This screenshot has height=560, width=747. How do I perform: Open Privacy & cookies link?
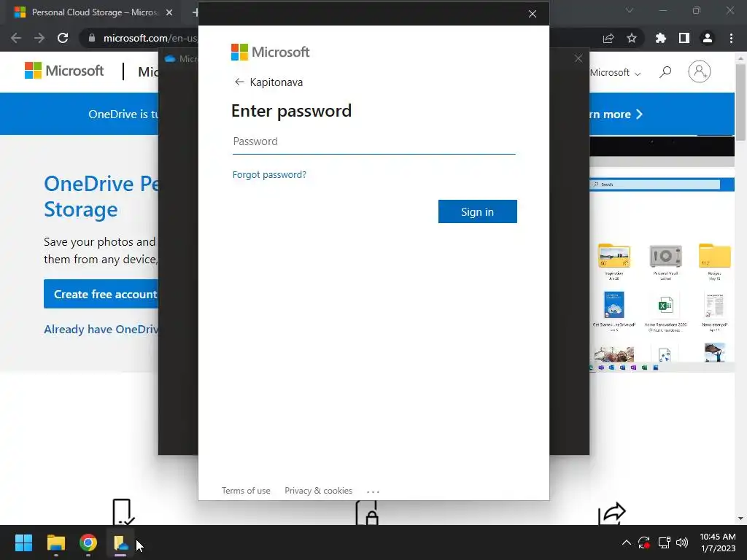318,491
